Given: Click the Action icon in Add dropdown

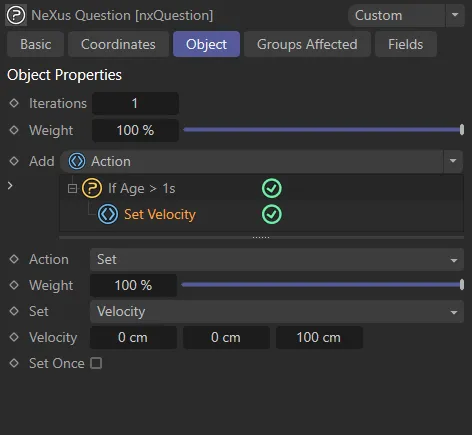Looking at the screenshot, I should [77, 161].
